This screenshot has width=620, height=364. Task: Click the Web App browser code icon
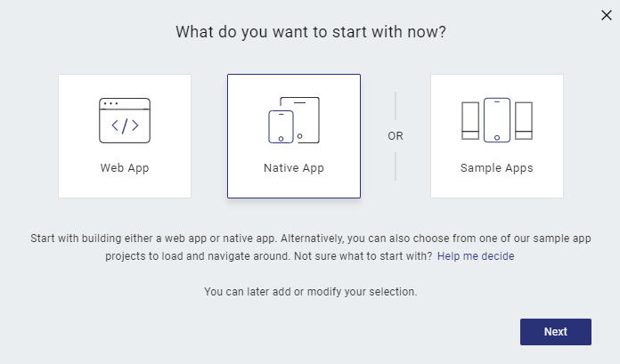coord(125,120)
